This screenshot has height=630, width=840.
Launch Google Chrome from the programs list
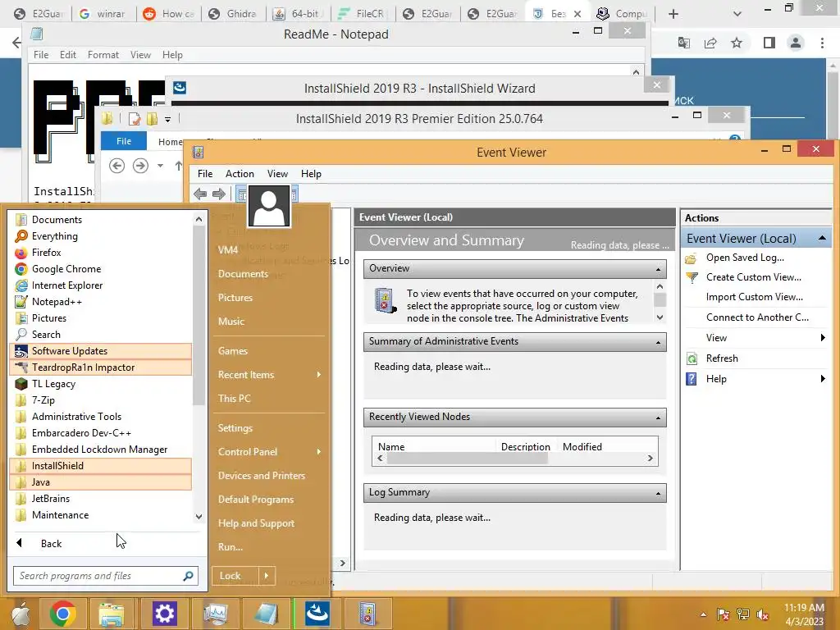click(66, 269)
